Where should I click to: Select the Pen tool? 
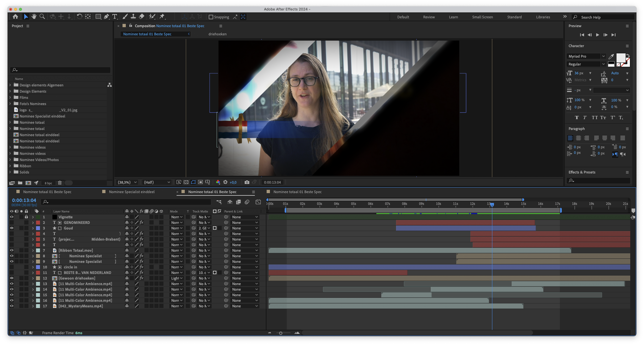[106, 16]
